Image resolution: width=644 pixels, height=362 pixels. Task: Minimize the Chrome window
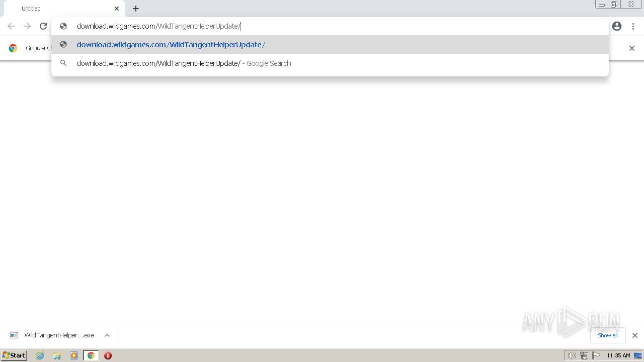point(602,5)
